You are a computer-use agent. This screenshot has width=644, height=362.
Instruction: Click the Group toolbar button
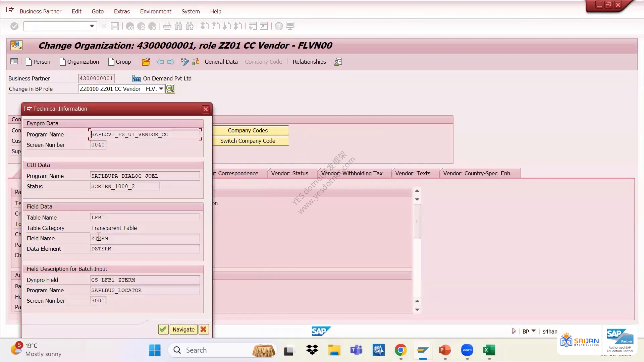coord(119,62)
